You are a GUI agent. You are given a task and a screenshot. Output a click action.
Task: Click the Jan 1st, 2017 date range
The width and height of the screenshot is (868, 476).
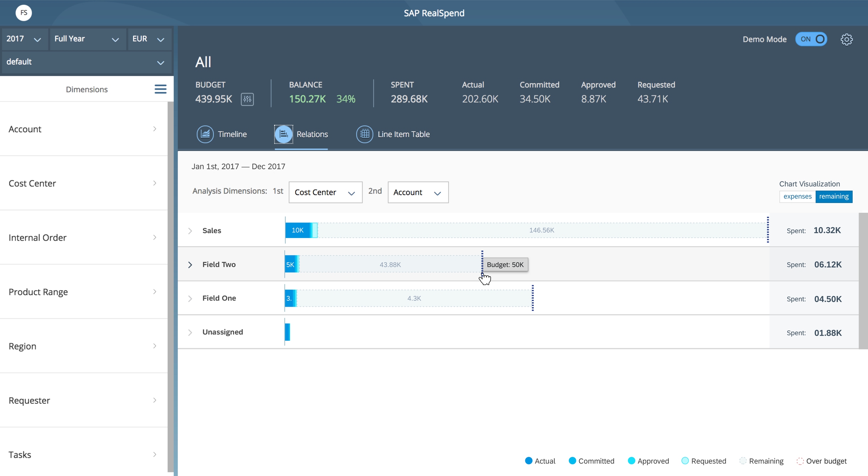click(238, 167)
